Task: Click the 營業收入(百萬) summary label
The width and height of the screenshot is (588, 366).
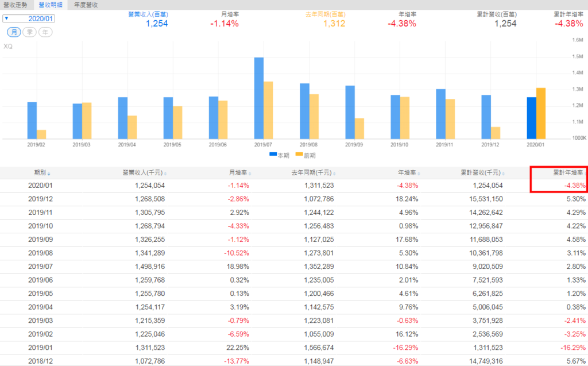Action: (148, 14)
